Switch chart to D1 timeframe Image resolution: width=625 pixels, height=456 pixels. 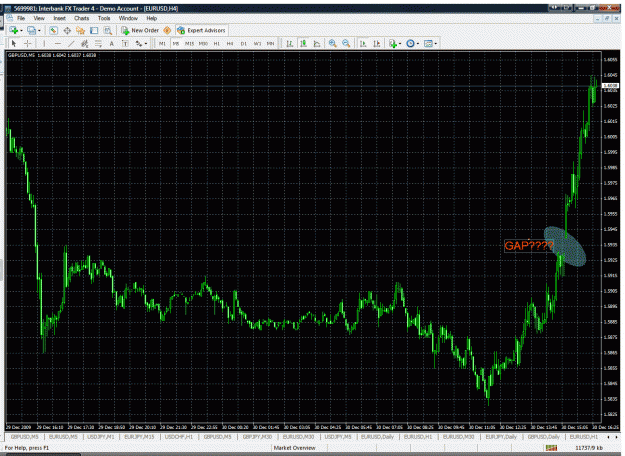pos(244,43)
